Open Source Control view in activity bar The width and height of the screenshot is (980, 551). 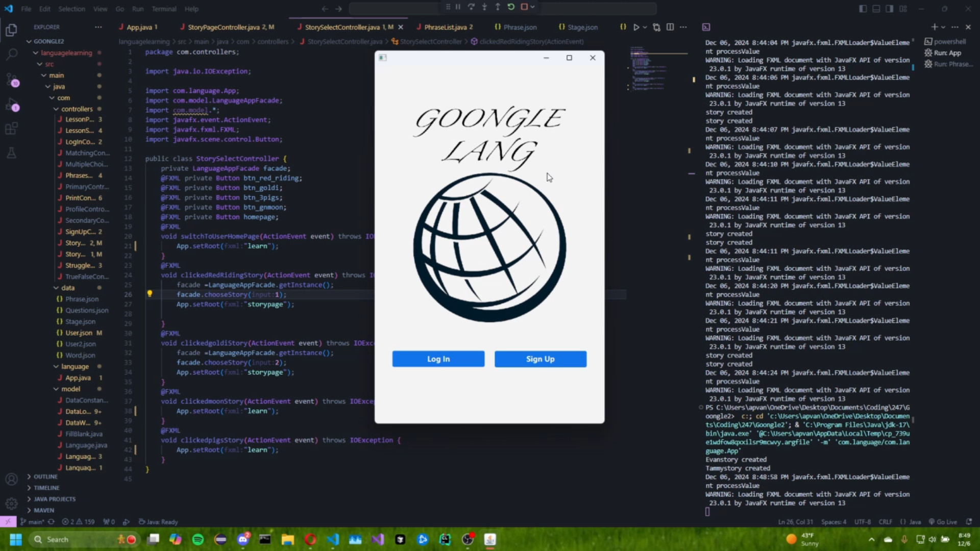11,80
